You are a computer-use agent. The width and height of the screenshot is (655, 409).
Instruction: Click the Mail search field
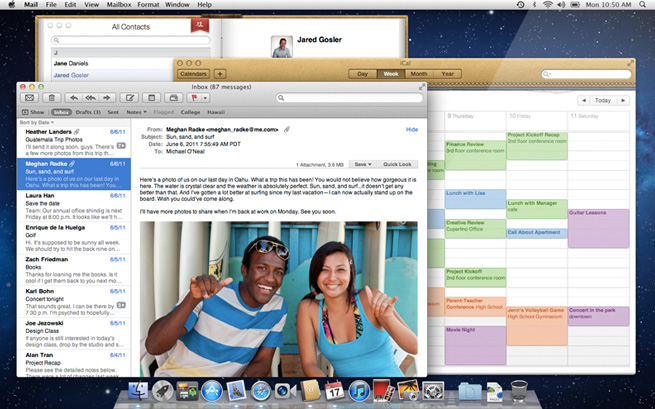[349, 98]
